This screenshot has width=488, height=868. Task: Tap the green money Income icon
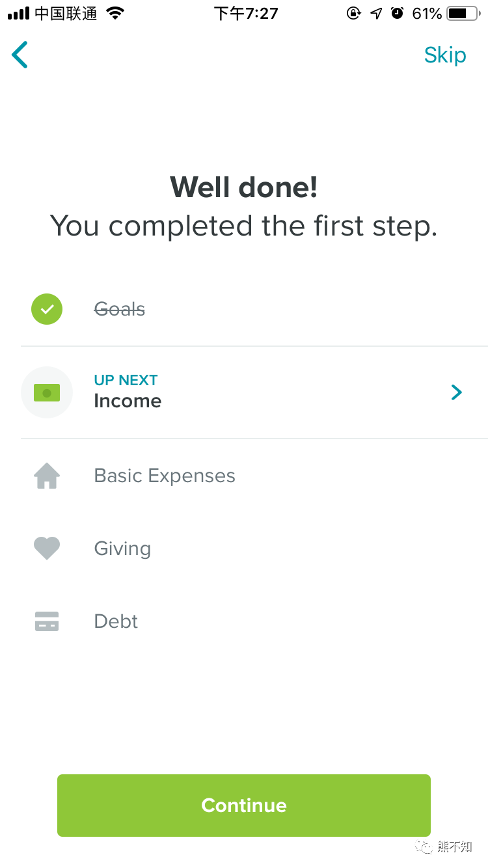tap(47, 392)
